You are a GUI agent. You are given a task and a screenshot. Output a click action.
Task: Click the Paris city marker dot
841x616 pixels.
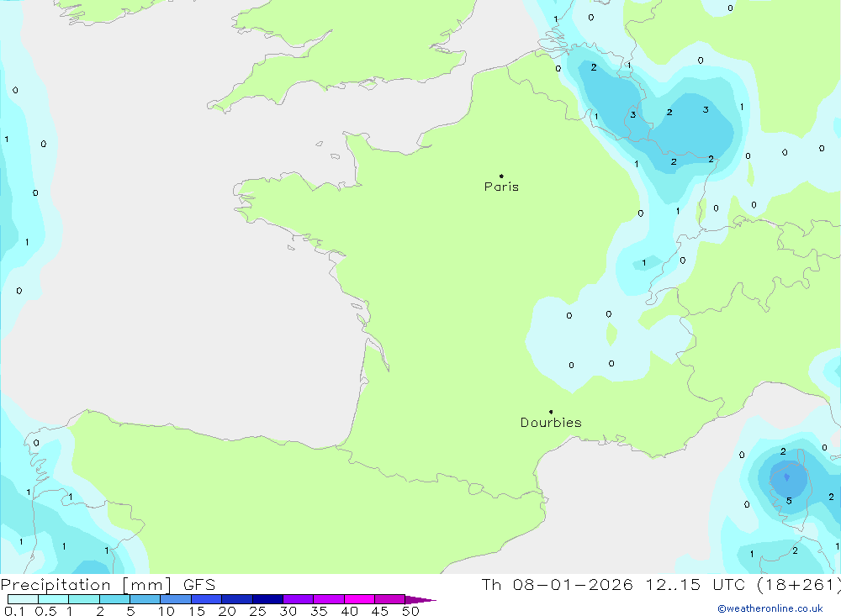coord(501,176)
